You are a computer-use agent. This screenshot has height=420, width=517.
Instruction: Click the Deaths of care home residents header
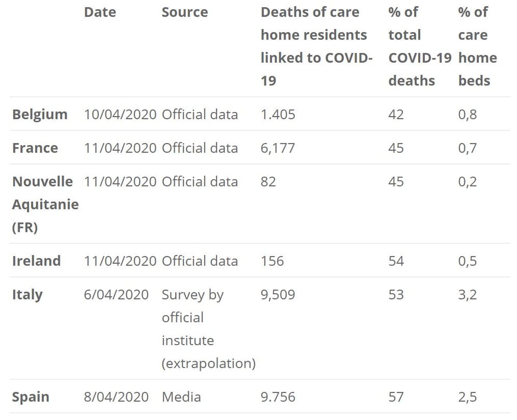click(316, 46)
